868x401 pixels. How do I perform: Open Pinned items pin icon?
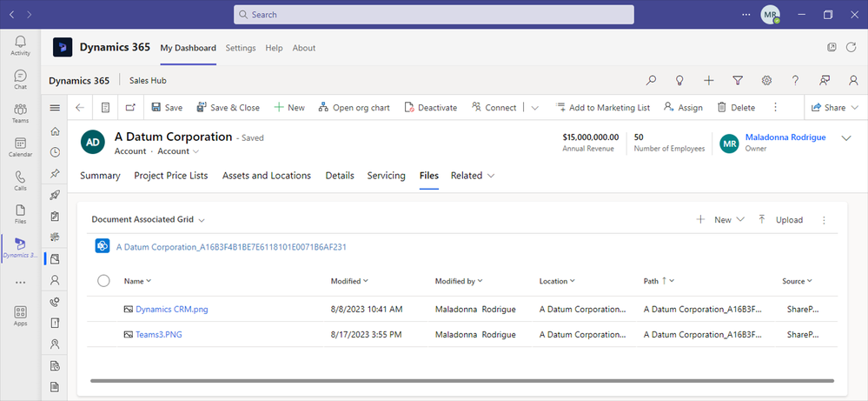55,173
